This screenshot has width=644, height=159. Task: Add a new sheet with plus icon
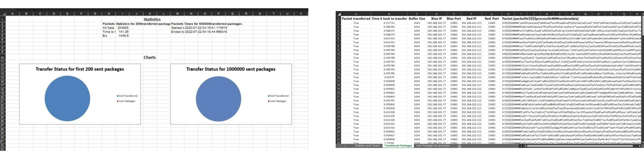pos(460,146)
